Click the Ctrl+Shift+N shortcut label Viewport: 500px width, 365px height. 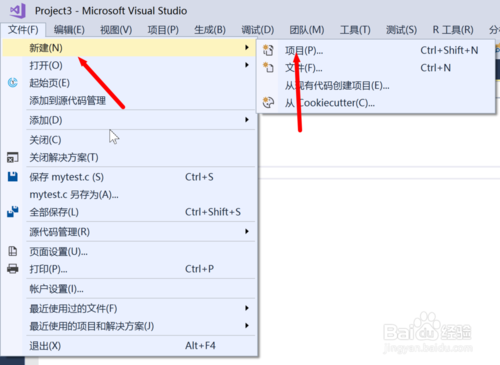click(449, 50)
